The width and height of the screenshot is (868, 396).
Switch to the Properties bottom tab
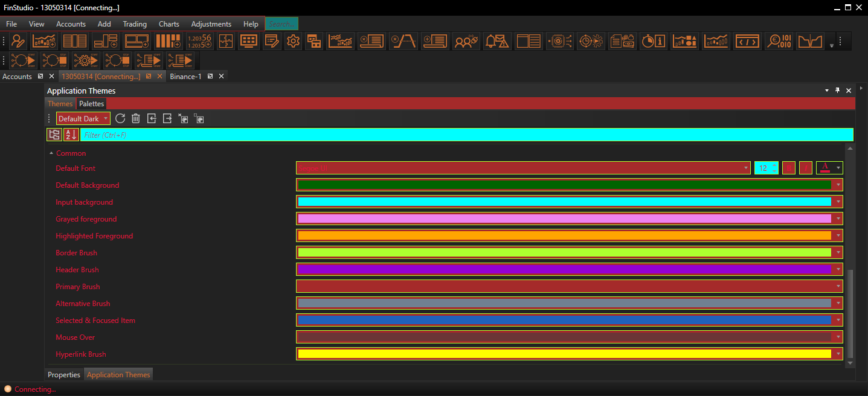click(64, 375)
